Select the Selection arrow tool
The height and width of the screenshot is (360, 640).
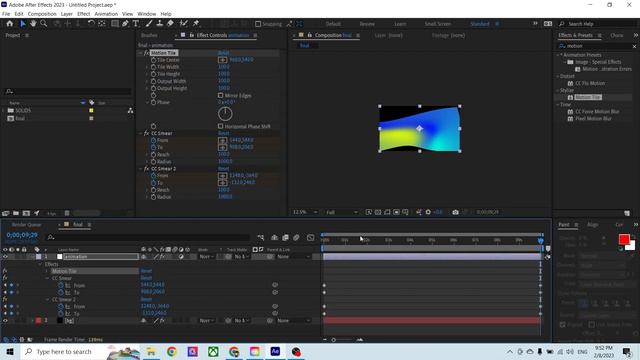pos(23,24)
